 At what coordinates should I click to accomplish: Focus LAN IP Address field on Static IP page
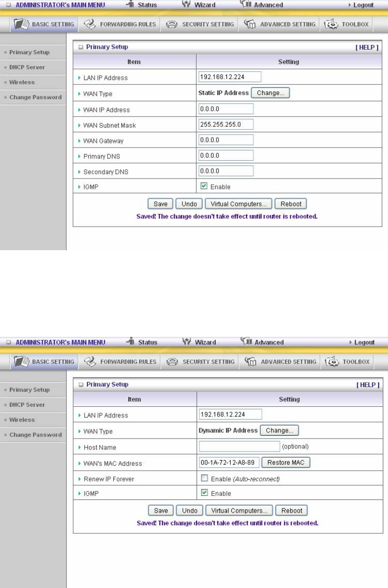(x=230, y=77)
